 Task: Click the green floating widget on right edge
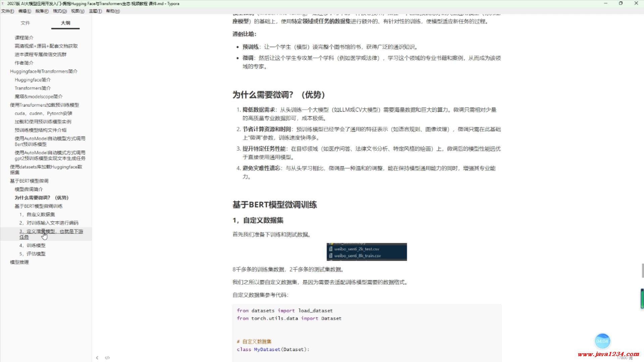tap(642, 298)
